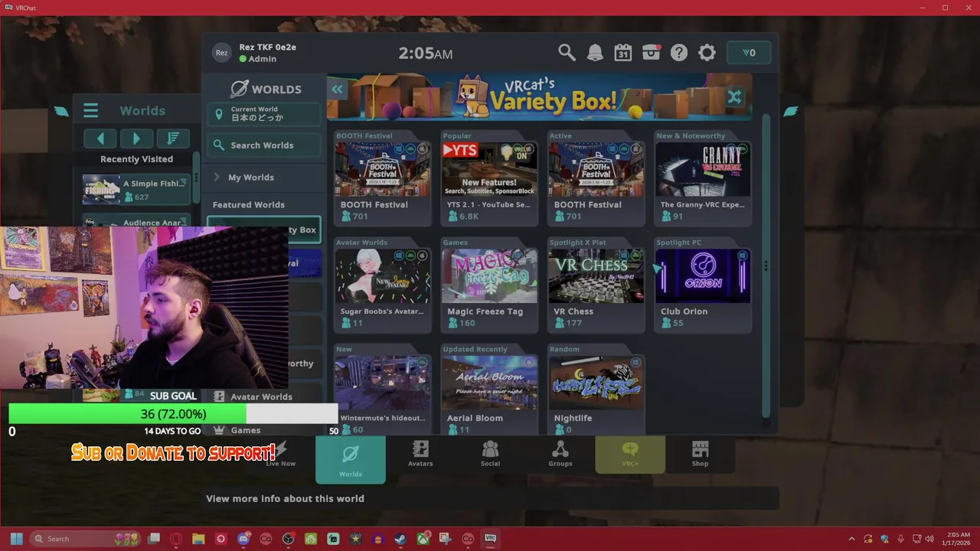
Task: Expand the My Worlds section
Action: pos(263,177)
